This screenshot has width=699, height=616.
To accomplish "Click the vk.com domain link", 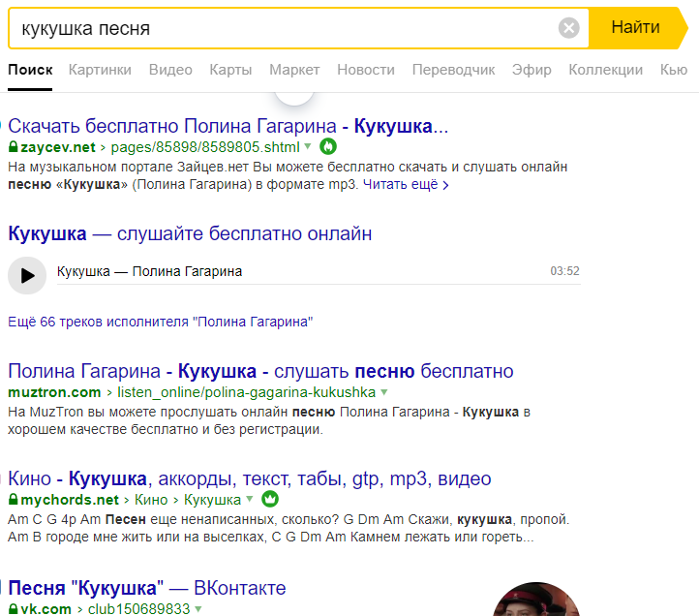I will pos(46,609).
